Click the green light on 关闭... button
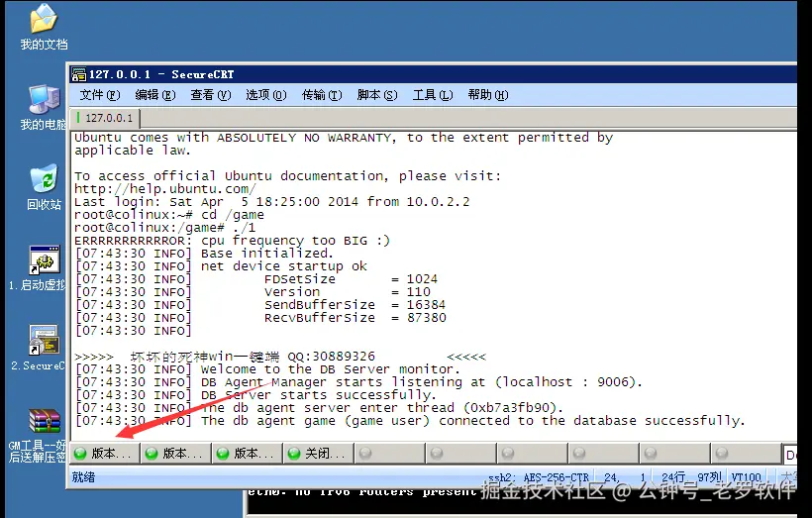This screenshot has height=518, width=812. pyautogui.click(x=294, y=454)
